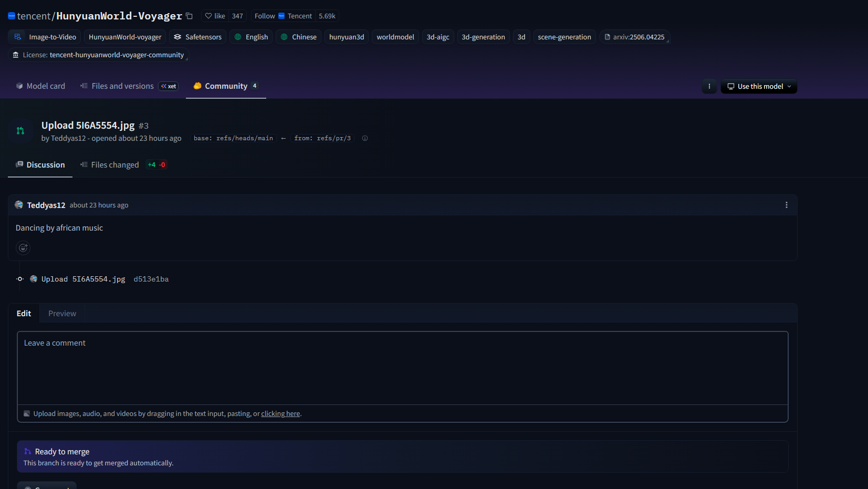
Task: Open the Files changed tab
Action: (123, 165)
